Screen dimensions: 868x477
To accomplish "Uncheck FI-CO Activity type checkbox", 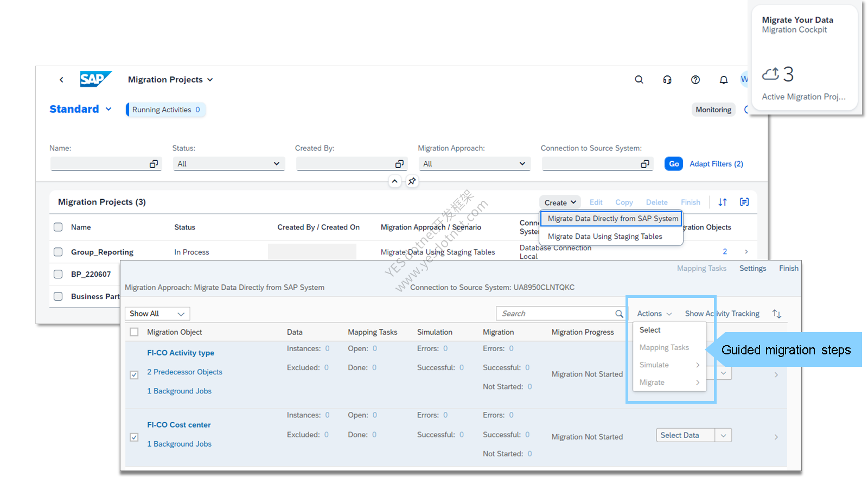I will (x=134, y=375).
